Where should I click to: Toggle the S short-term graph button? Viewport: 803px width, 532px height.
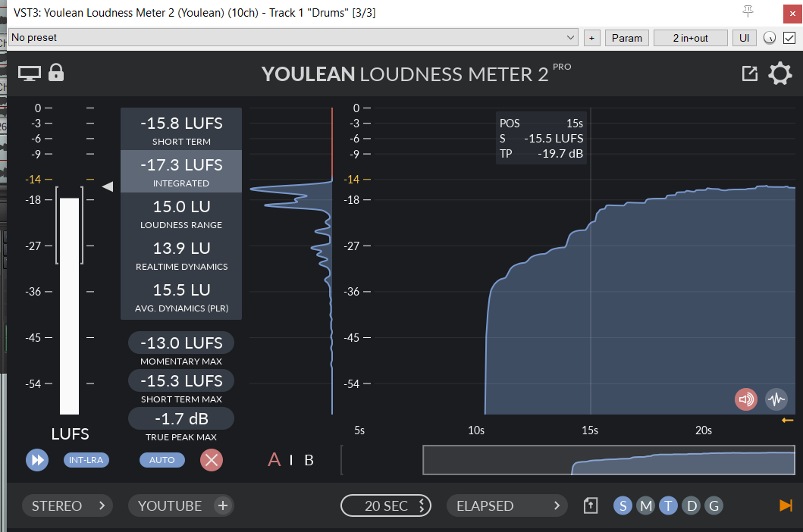(623, 506)
